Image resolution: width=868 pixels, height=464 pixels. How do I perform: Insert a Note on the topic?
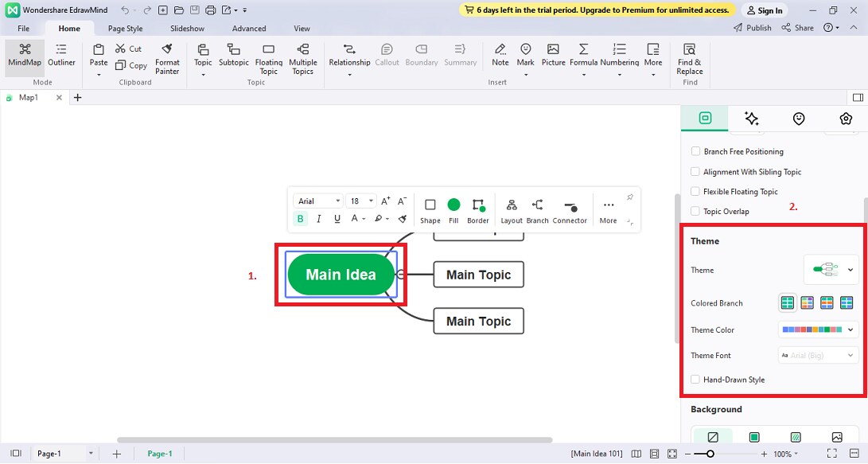(x=500, y=56)
